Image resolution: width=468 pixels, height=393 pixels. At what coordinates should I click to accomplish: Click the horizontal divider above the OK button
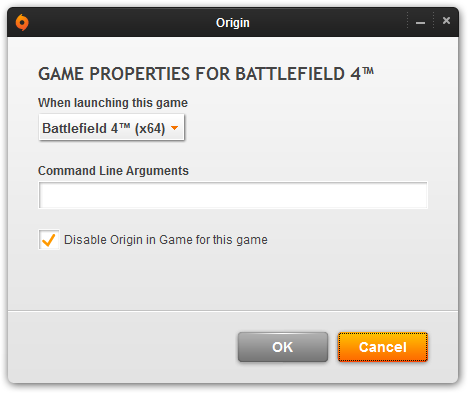233,311
